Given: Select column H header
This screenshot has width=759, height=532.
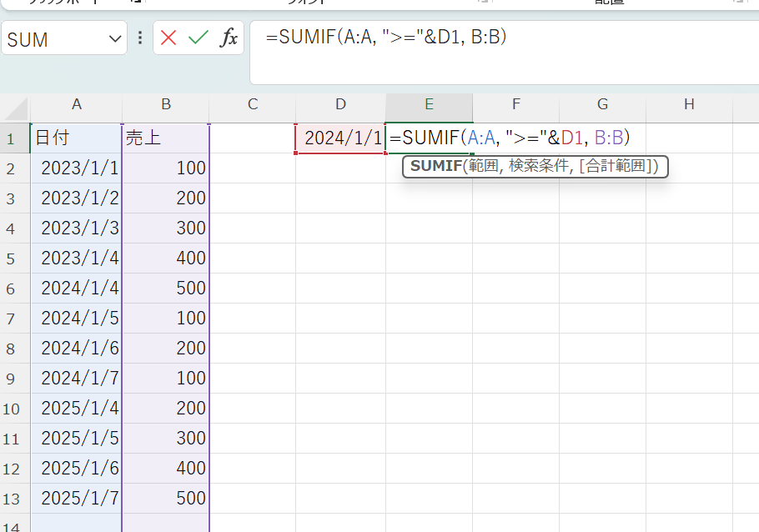Looking at the screenshot, I should (689, 104).
